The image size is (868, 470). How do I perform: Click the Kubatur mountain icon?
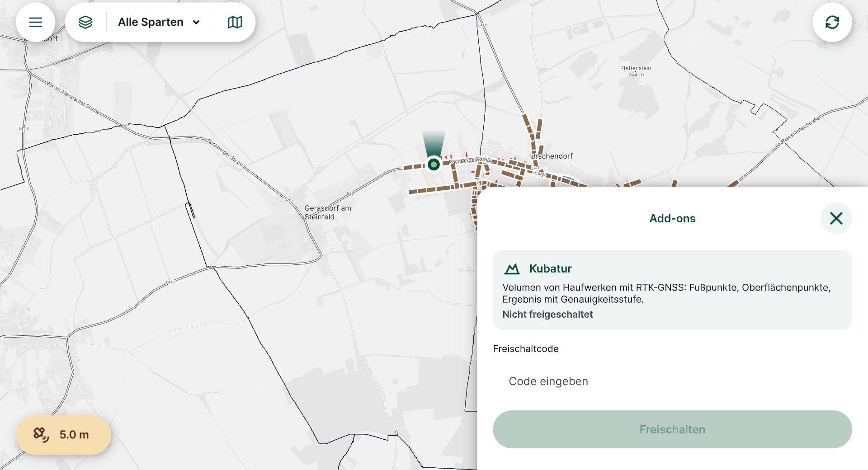click(512, 269)
